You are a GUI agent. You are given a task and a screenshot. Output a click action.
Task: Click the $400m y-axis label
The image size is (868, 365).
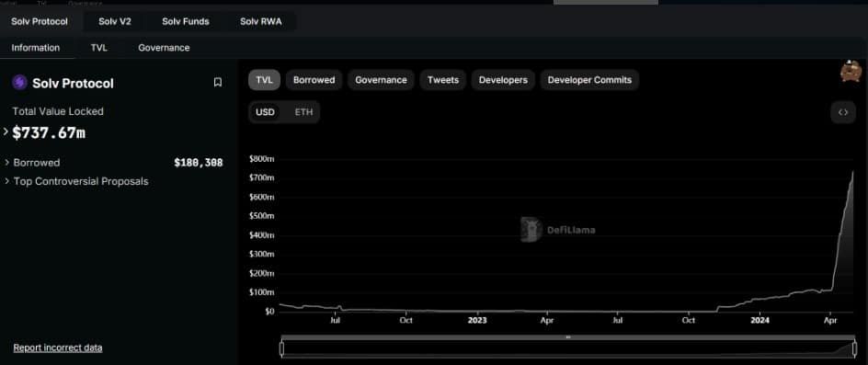(262, 235)
